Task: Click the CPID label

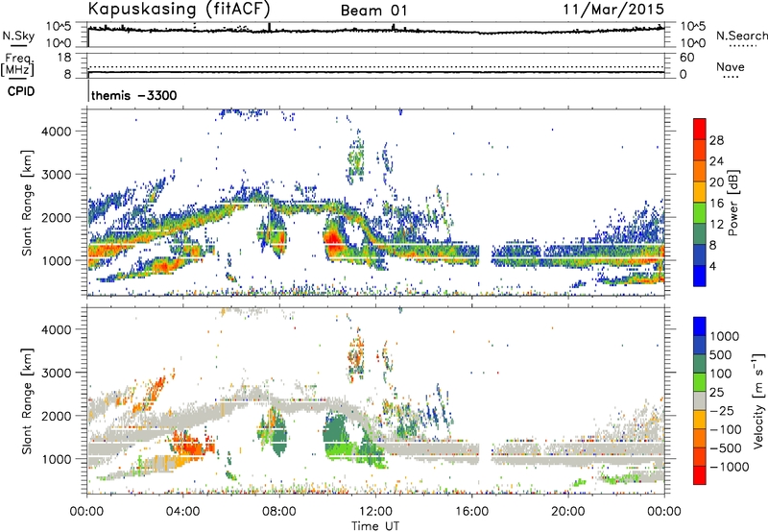Action: [21, 91]
